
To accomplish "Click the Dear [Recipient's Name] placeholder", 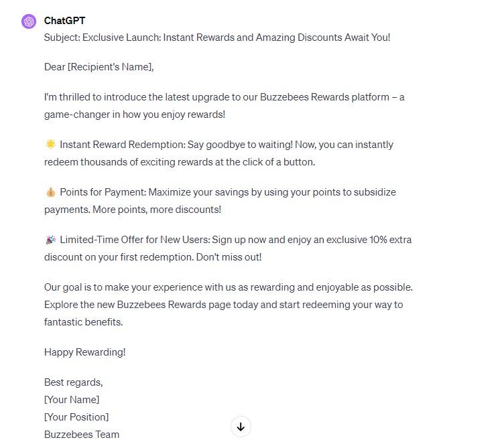I will [99, 67].
